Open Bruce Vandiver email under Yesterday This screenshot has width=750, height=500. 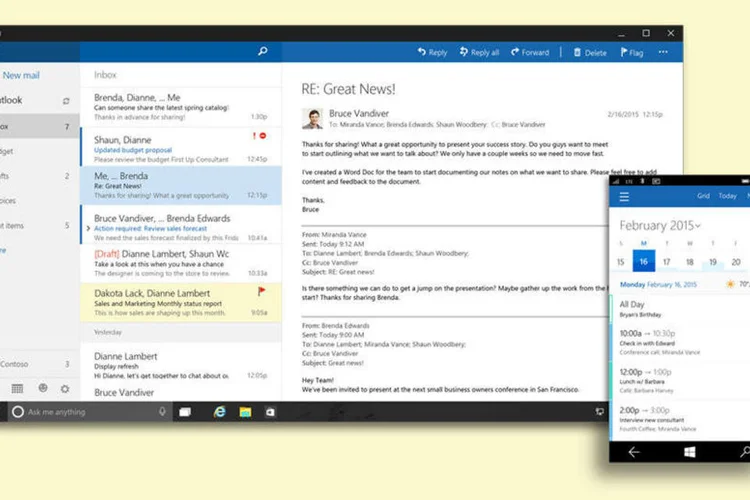pyautogui.click(x=181, y=392)
